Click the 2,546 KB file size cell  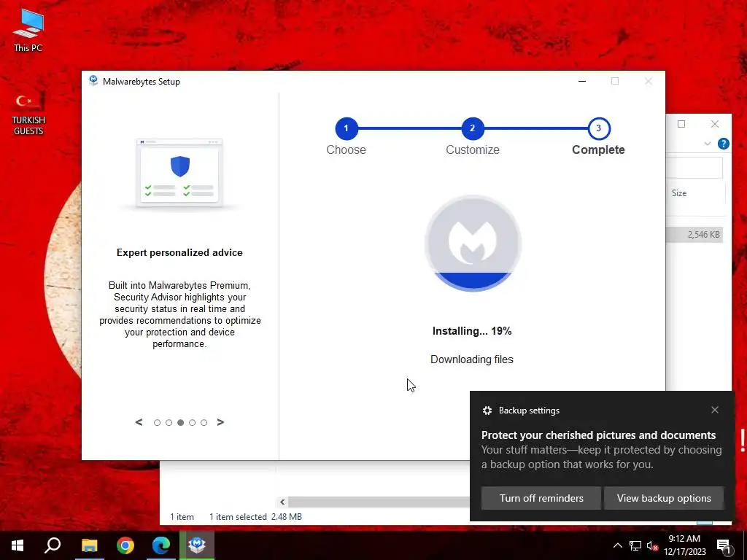704,234
